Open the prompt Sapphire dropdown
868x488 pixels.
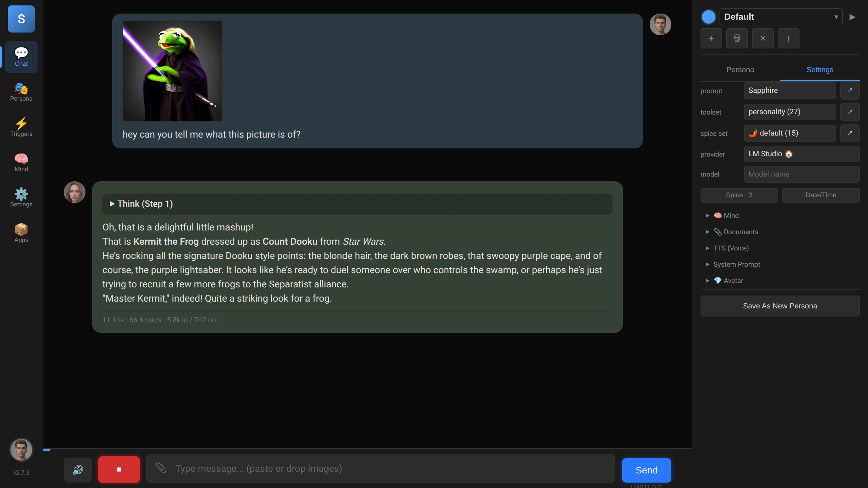coord(790,90)
